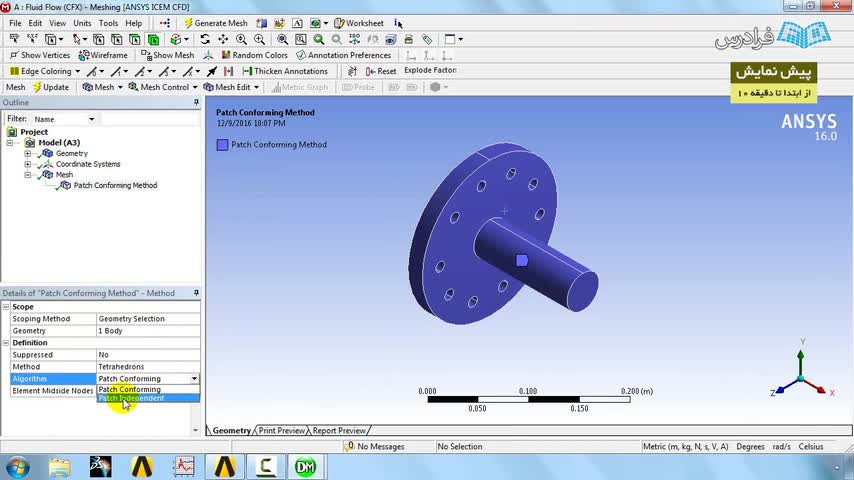The height and width of the screenshot is (480, 854).
Task: Click the Selection Information icon
Action: [398, 23]
